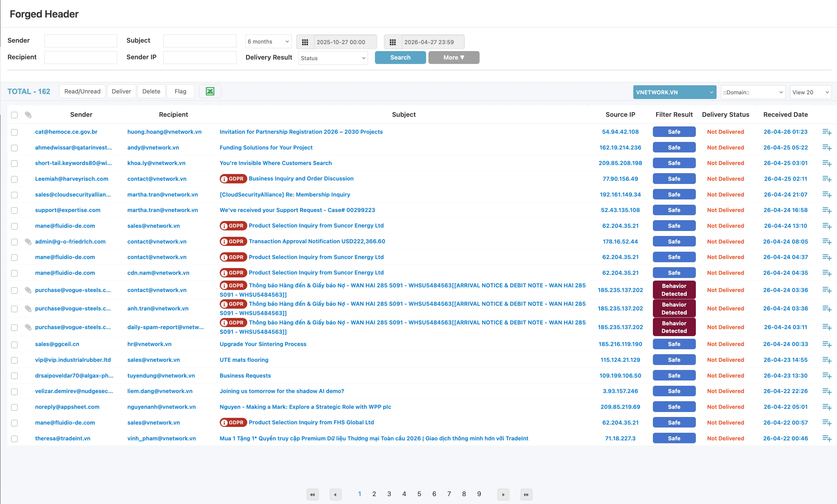Open end date calendar icon

pos(393,42)
